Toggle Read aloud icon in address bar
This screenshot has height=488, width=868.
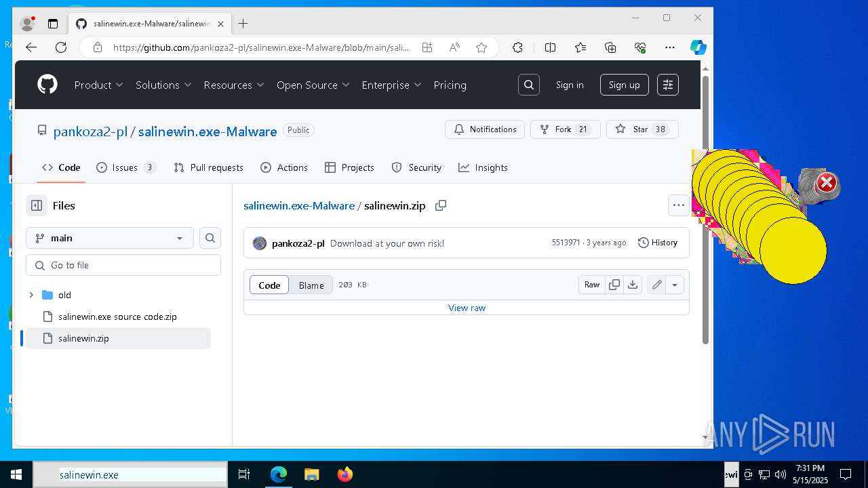(x=454, y=47)
